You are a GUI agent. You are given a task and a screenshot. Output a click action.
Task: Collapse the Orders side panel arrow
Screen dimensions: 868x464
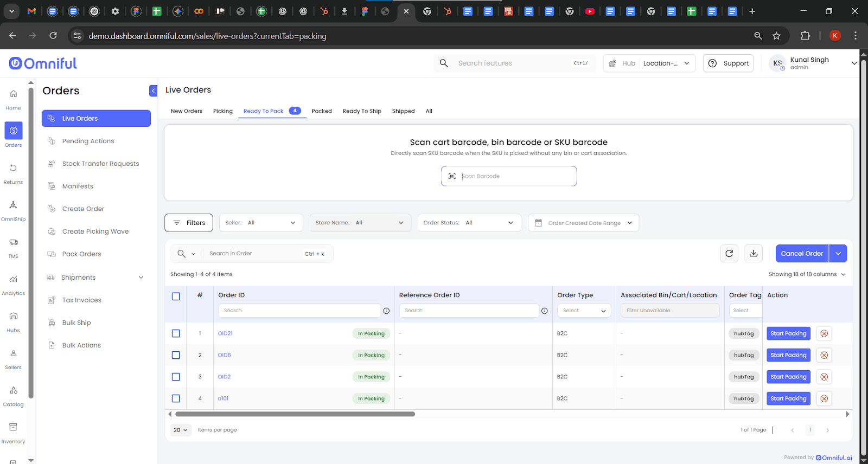pyautogui.click(x=153, y=91)
